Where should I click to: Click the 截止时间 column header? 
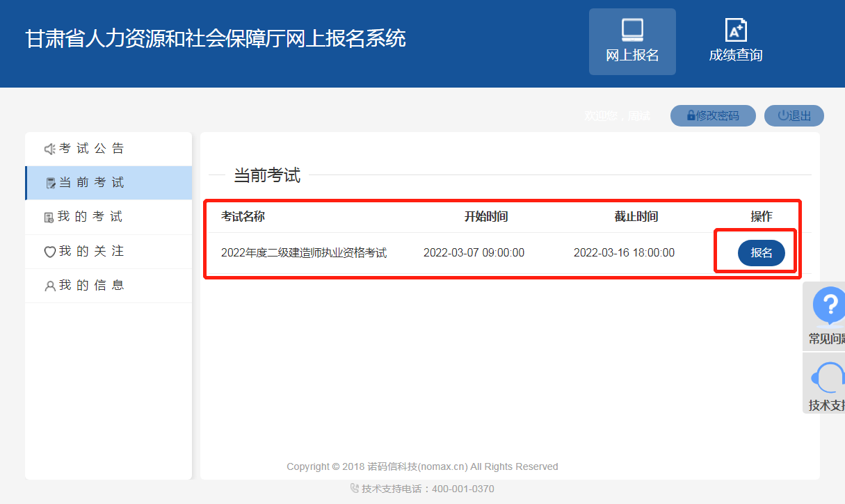[636, 217]
